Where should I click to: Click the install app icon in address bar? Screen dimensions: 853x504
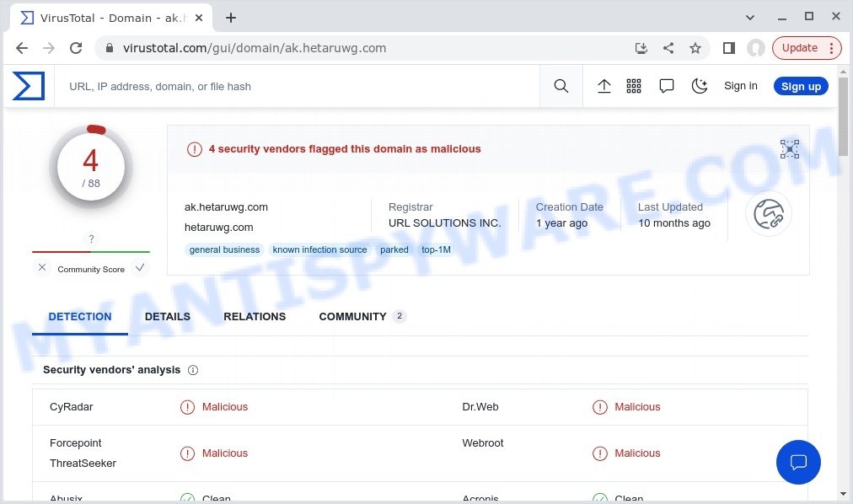(x=641, y=48)
